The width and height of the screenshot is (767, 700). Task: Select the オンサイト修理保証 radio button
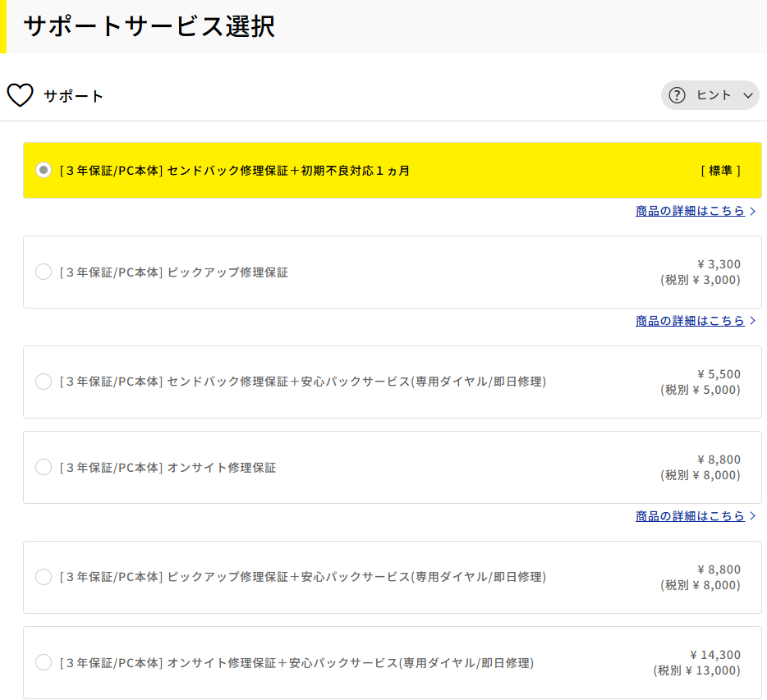click(44, 467)
